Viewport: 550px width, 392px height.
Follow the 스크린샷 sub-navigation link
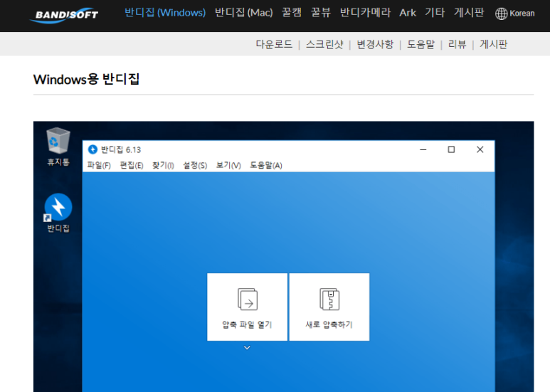pyautogui.click(x=324, y=44)
